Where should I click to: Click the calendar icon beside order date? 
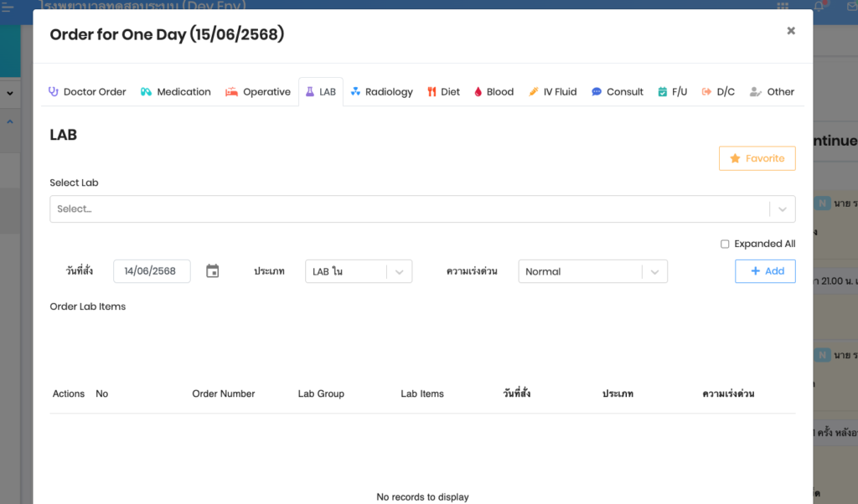point(213,271)
